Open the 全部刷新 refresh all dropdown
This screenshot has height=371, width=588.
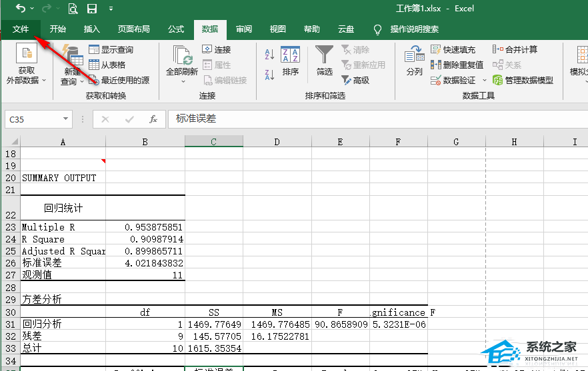(183, 81)
